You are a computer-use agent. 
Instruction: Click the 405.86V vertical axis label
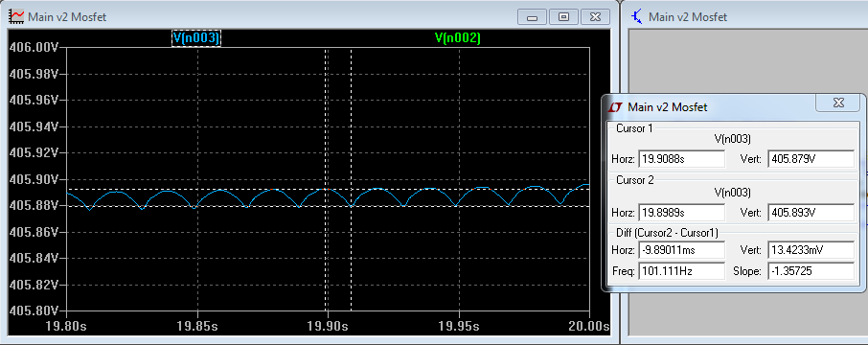pyautogui.click(x=34, y=232)
